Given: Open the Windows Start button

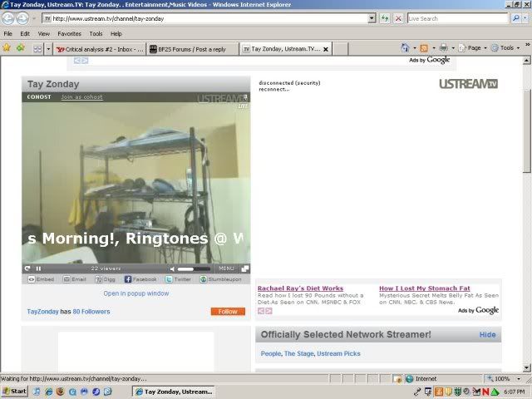Looking at the screenshot, I should click(x=15, y=392).
